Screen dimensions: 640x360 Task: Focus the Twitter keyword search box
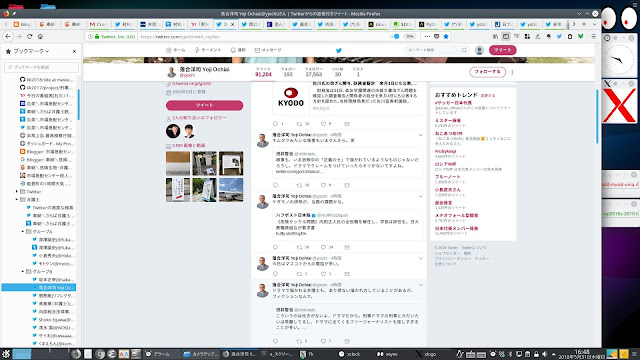click(x=436, y=50)
